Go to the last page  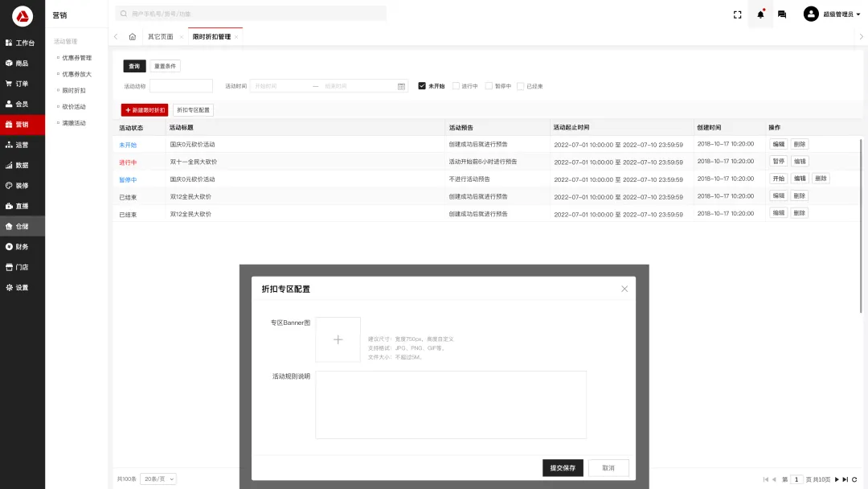(845, 479)
